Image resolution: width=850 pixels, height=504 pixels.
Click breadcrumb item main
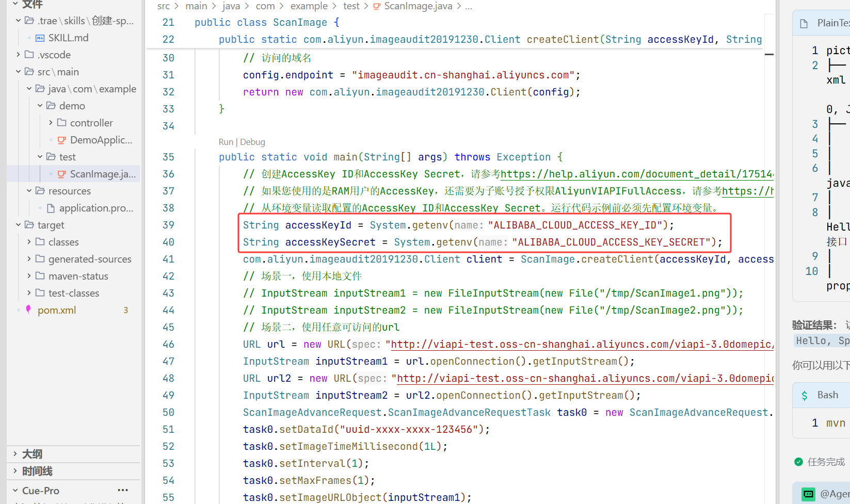196,6
